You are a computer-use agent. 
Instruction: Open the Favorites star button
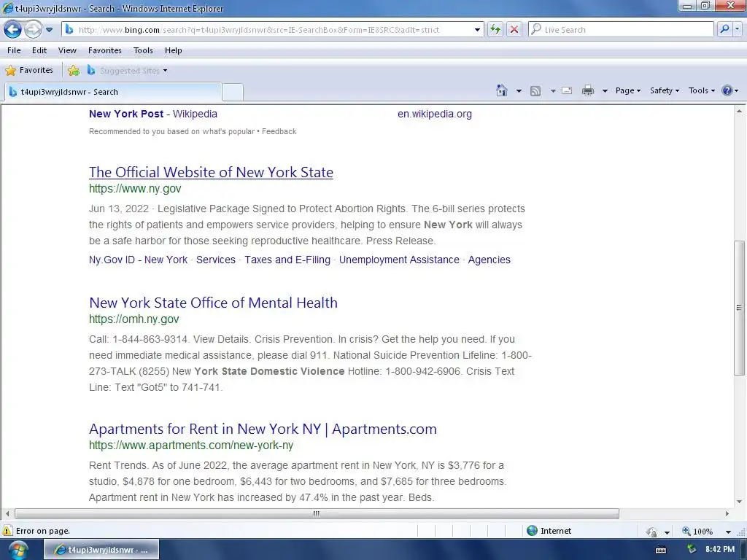point(29,70)
